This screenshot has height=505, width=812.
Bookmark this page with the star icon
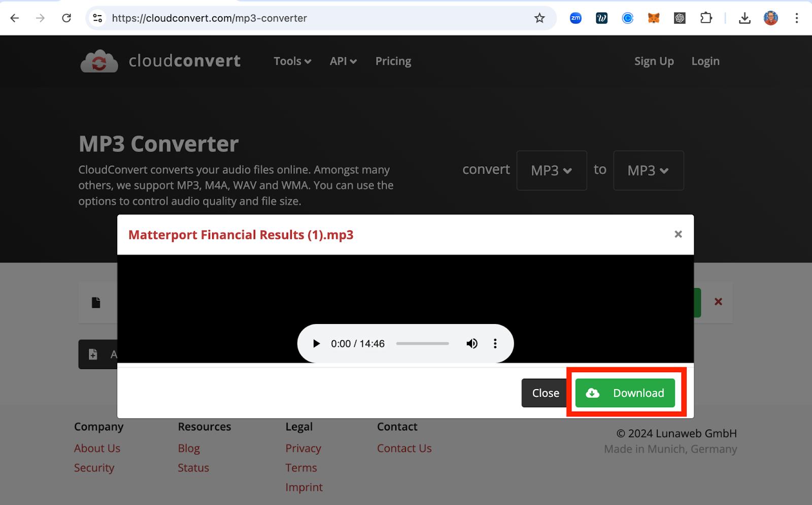[x=539, y=18]
